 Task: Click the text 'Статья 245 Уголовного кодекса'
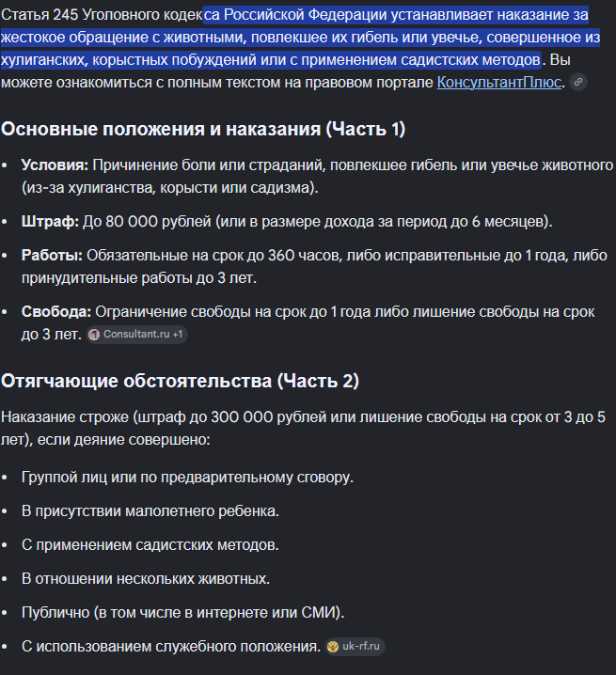pos(110,15)
